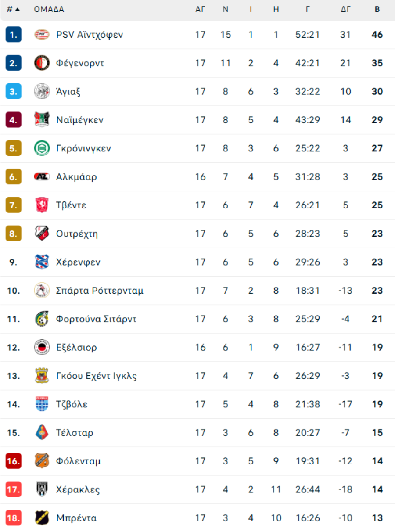Open the Ουτρέχτη team link
This screenshot has width=395, height=532.
pyautogui.click(x=77, y=234)
